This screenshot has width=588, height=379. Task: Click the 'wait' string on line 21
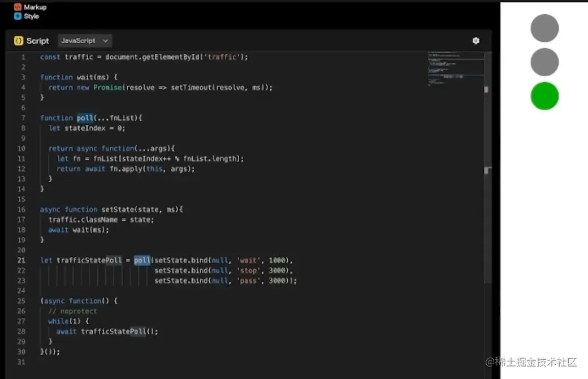click(248, 260)
